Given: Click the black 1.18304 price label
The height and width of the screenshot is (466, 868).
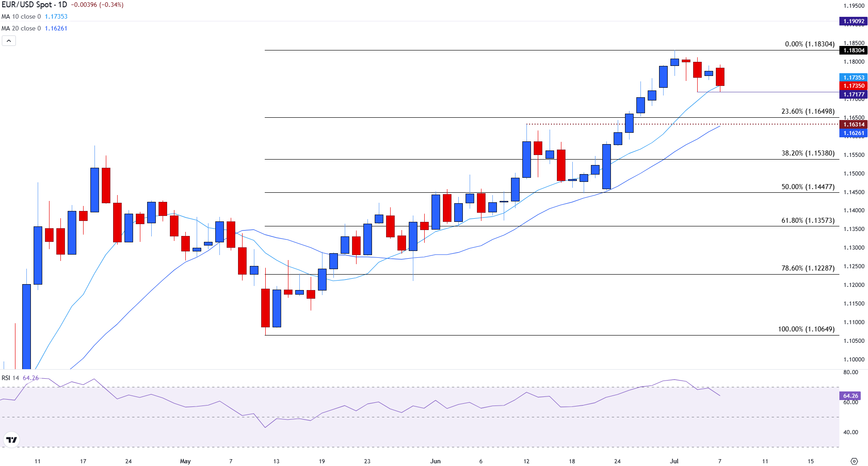Looking at the screenshot, I should point(853,50).
